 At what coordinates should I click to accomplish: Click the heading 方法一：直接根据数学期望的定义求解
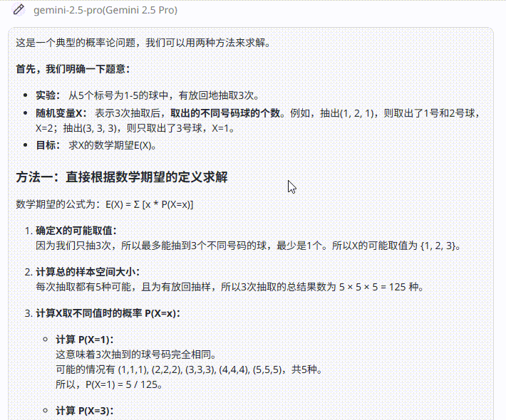122,177
